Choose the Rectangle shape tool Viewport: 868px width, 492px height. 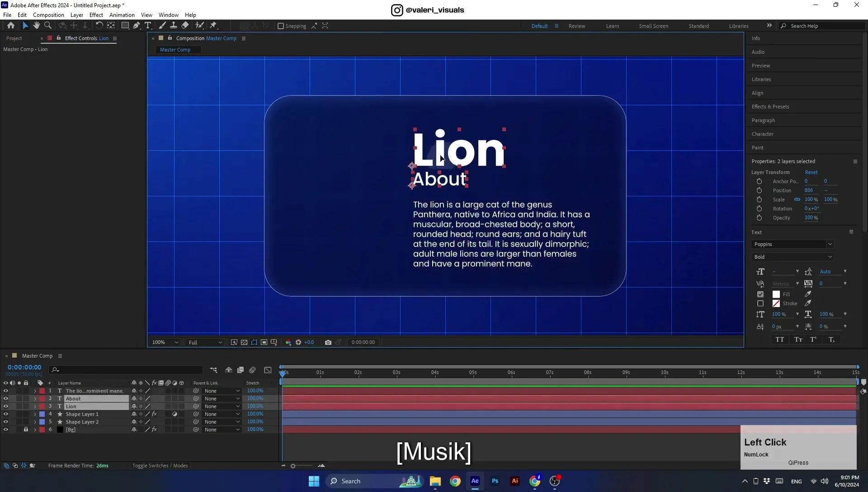[x=125, y=26]
